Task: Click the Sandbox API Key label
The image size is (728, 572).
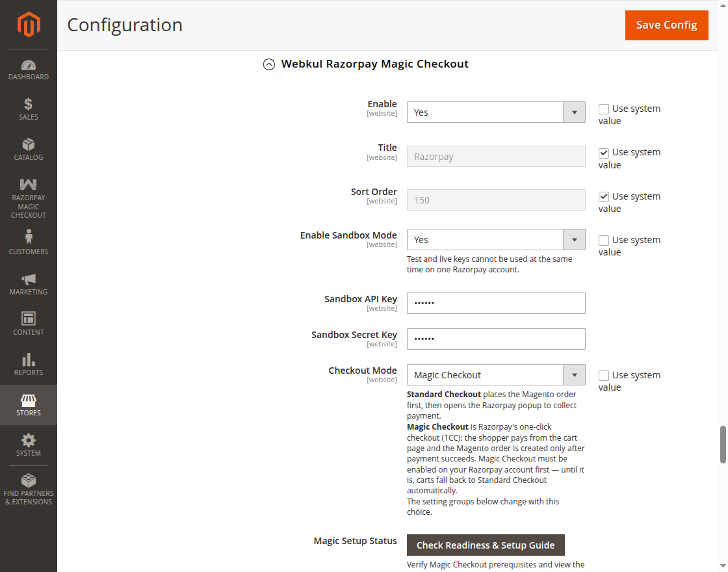Action: [x=361, y=299]
